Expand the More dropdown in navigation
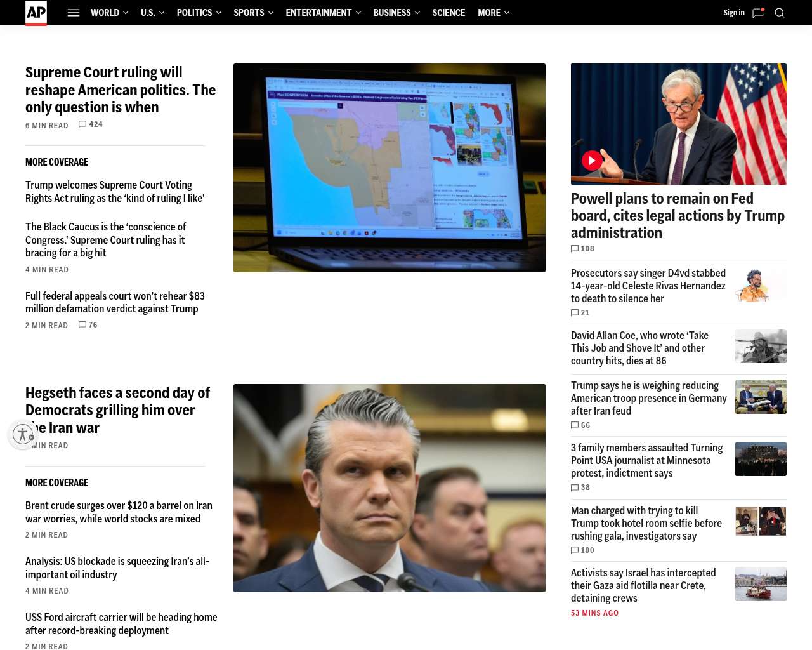812x650 pixels. (493, 13)
